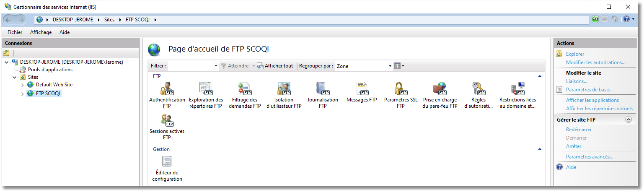Click Redémarrer in Actions pane
644x192 pixels.
(579, 130)
